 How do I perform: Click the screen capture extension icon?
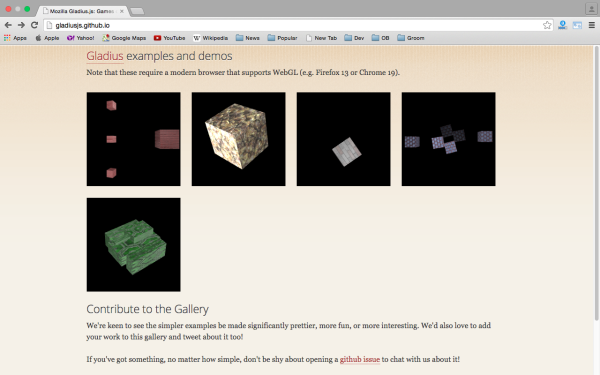[x=577, y=26]
